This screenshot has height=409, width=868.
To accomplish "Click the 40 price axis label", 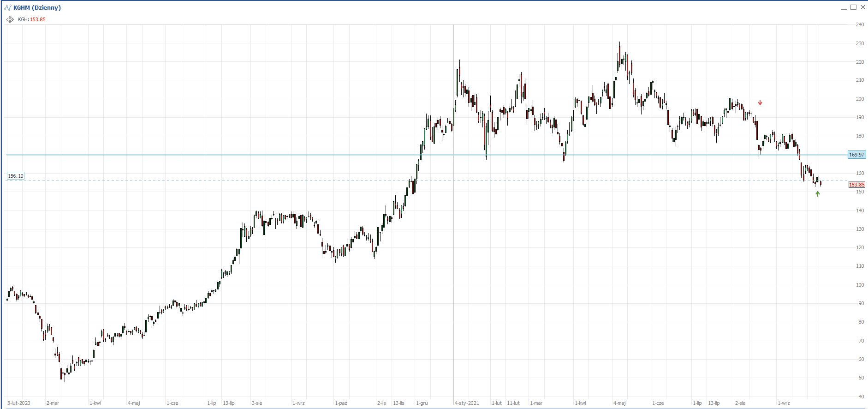I will [861, 397].
